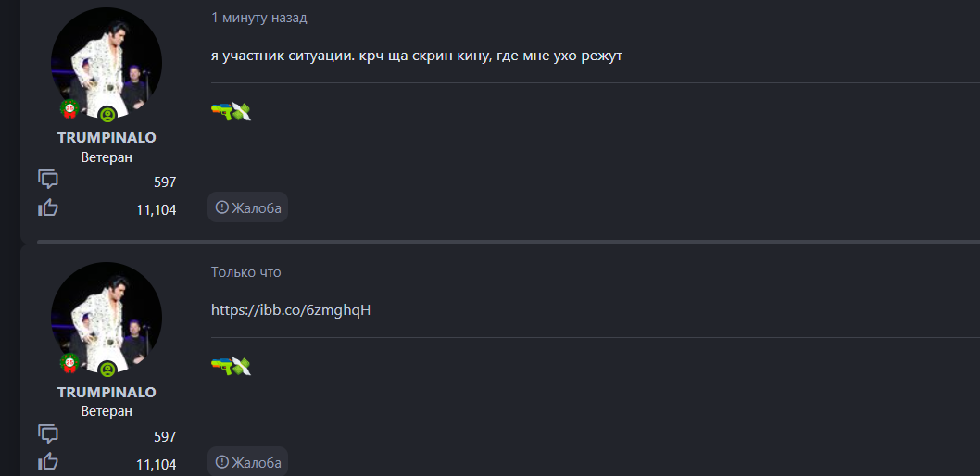Click the 11,104 likes count in first post
Image resolution: width=980 pixels, height=476 pixels.
[156, 210]
